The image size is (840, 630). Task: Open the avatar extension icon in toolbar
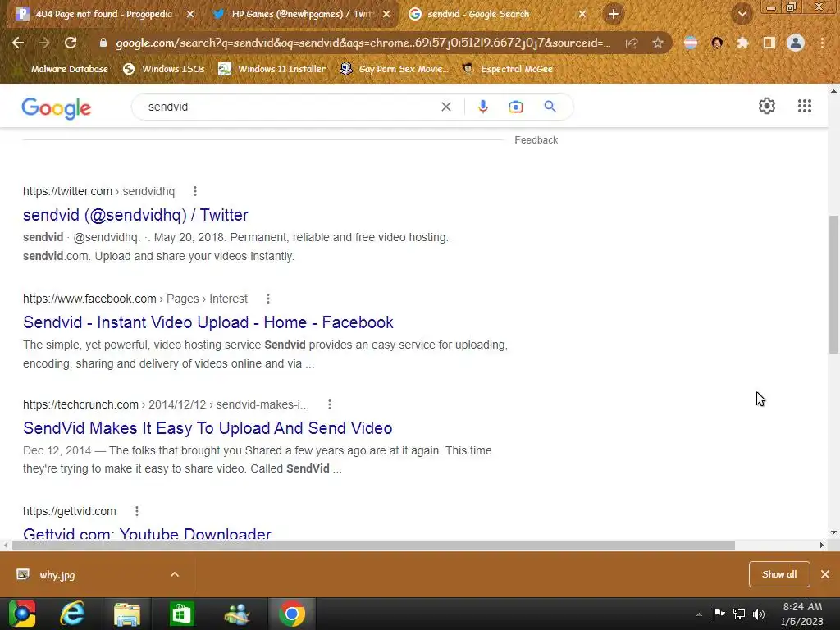coord(717,43)
